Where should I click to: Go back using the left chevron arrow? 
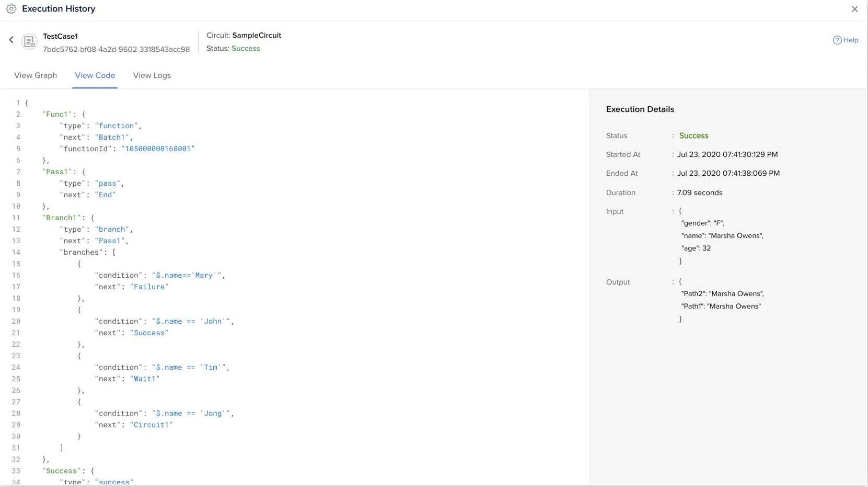[x=11, y=40]
